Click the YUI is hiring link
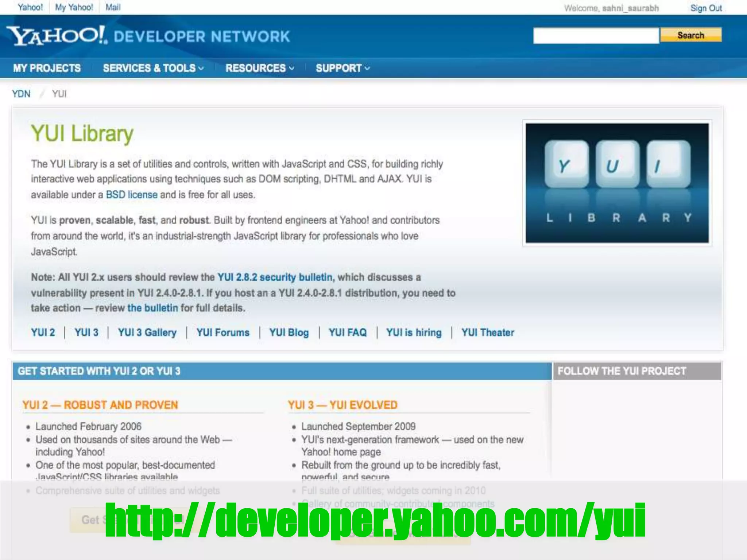This screenshot has width=747, height=560. (414, 332)
